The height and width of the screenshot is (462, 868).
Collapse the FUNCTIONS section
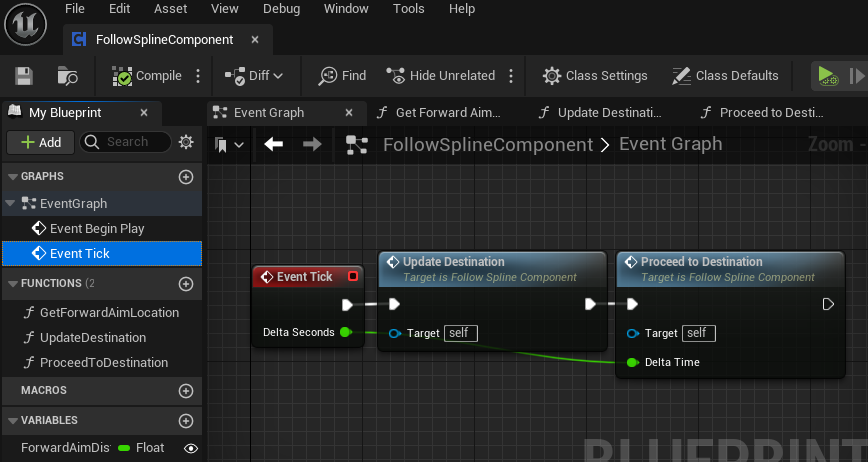[x=13, y=283]
